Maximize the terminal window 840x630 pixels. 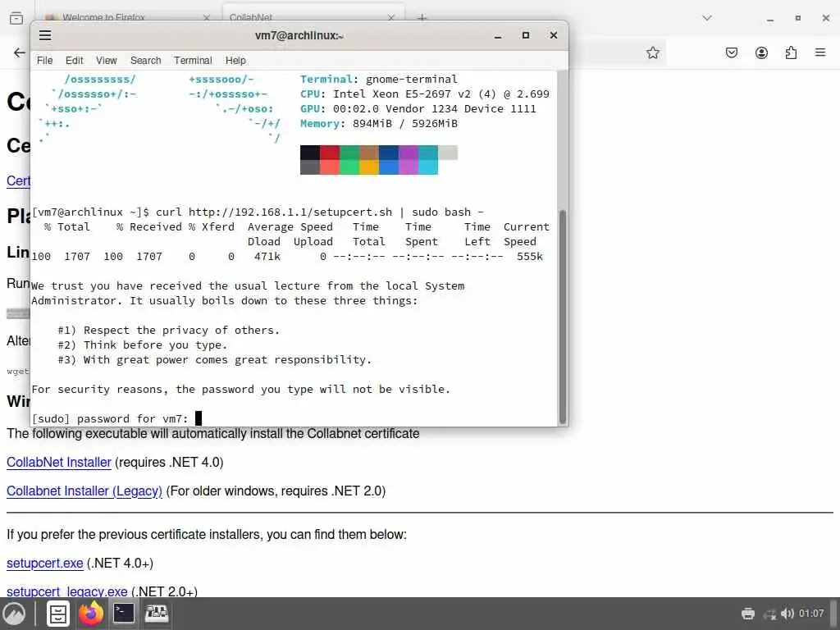click(x=526, y=35)
